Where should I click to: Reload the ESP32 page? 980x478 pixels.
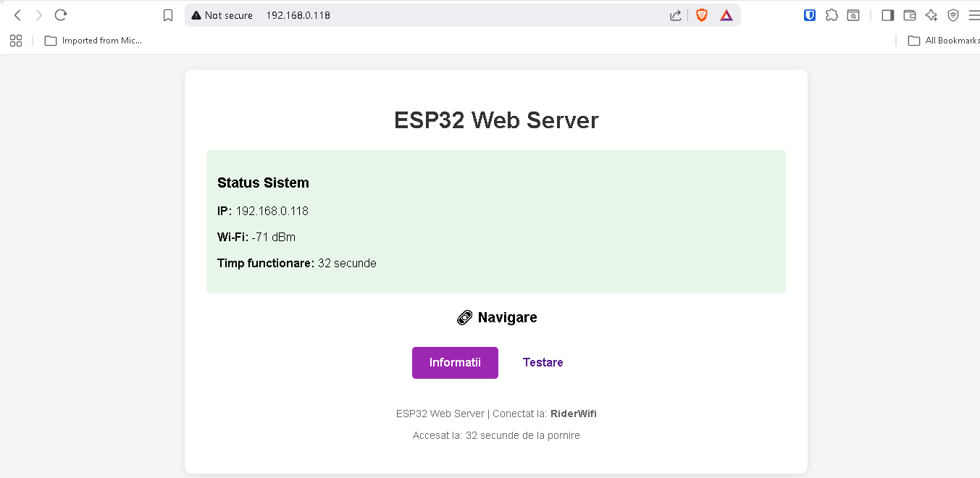click(x=61, y=15)
